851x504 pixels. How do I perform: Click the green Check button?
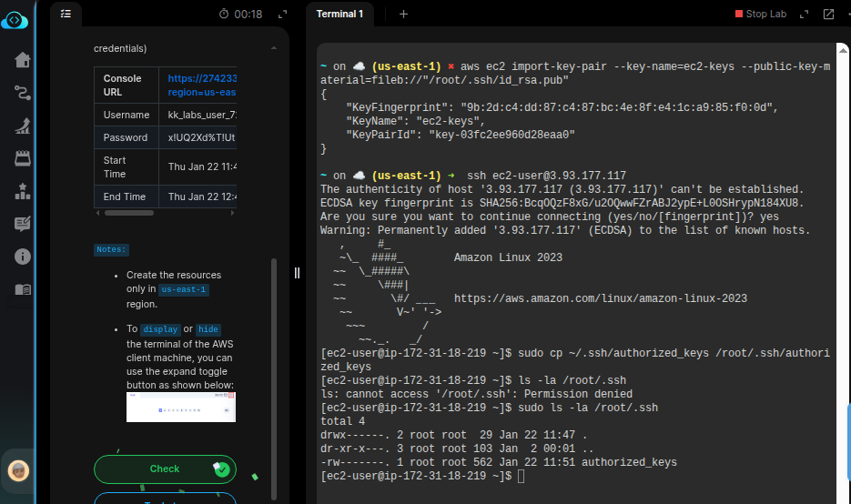tap(165, 469)
